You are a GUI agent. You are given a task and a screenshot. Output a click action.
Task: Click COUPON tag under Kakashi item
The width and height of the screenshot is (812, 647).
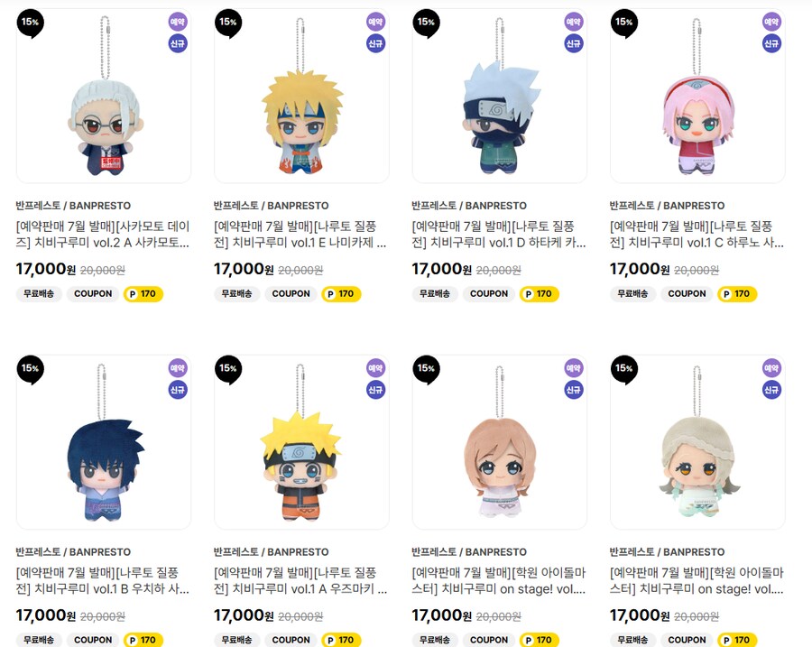489,293
